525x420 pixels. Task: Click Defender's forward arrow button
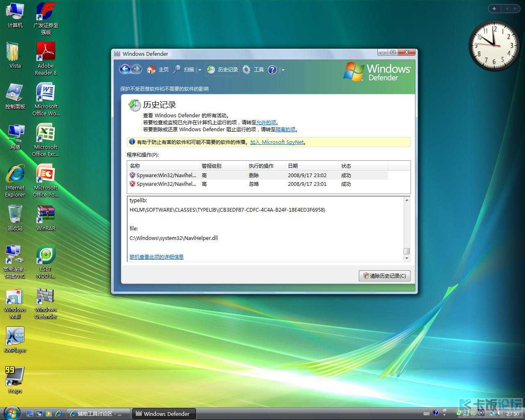coord(137,69)
